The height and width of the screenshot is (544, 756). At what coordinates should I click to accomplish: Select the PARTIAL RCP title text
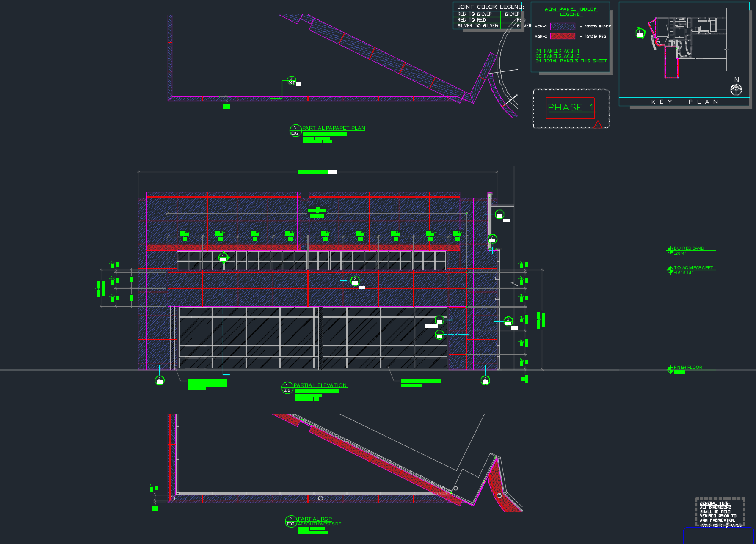click(315, 519)
